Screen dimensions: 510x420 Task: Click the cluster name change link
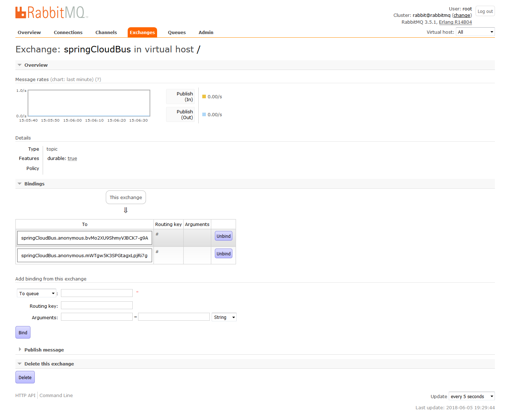(462, 15)
